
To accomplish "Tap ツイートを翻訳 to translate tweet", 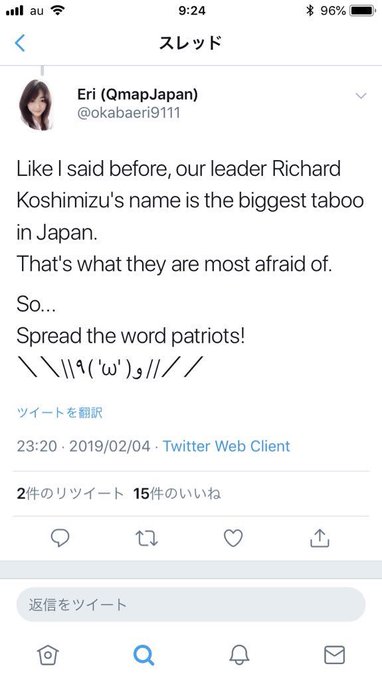I will coord(59,412).
